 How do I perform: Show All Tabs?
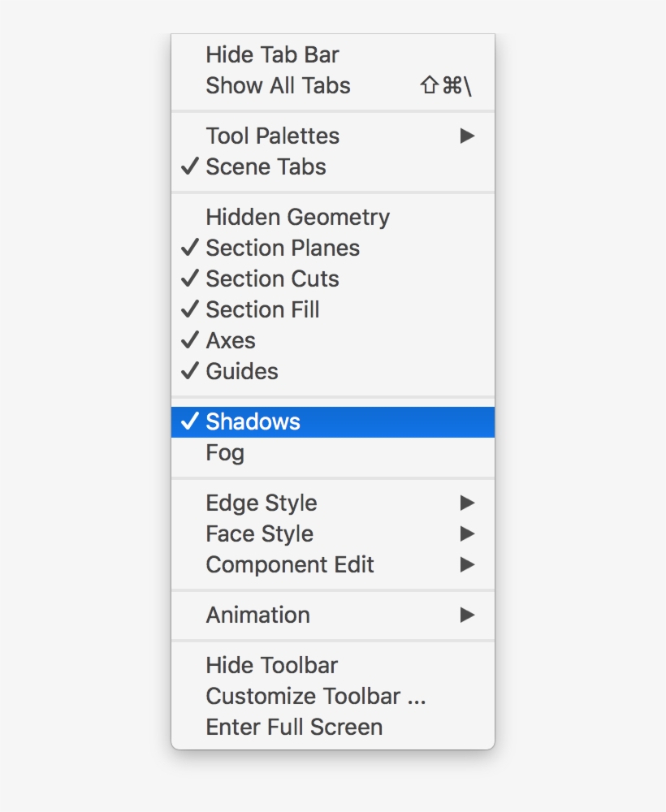(x=278, y=85)
